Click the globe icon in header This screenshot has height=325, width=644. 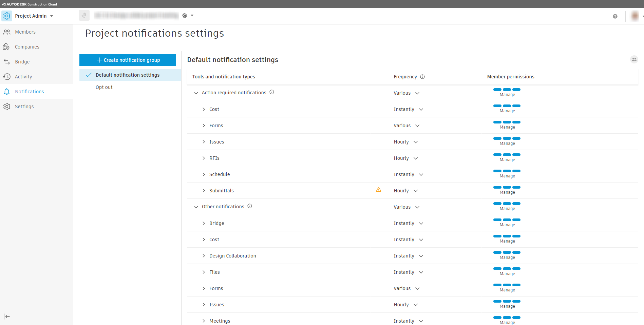185,16
